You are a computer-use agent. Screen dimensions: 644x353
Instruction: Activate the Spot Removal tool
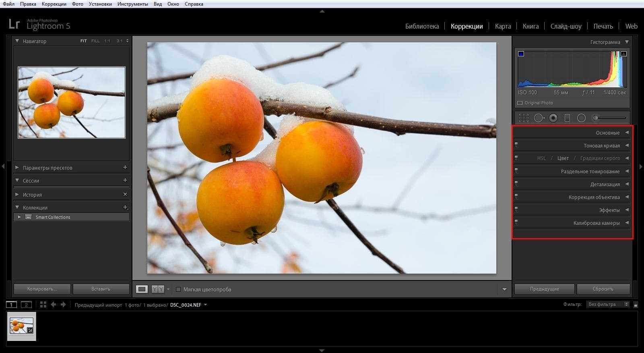[x=539, y=118]
